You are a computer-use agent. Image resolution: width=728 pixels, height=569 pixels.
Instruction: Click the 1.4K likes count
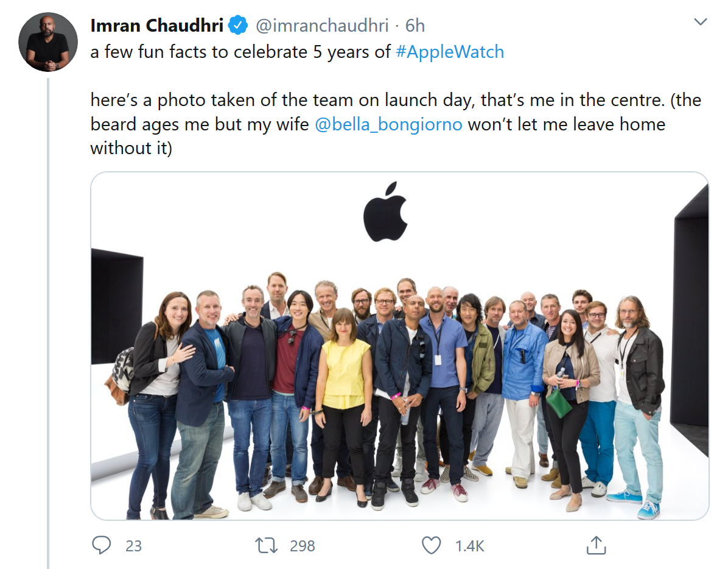click(469, 546)
